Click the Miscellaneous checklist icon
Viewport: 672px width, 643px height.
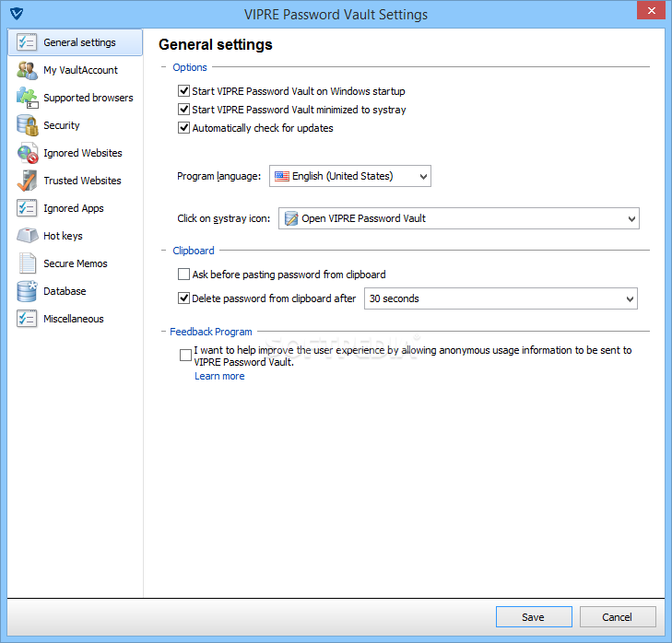coord(27,319)
